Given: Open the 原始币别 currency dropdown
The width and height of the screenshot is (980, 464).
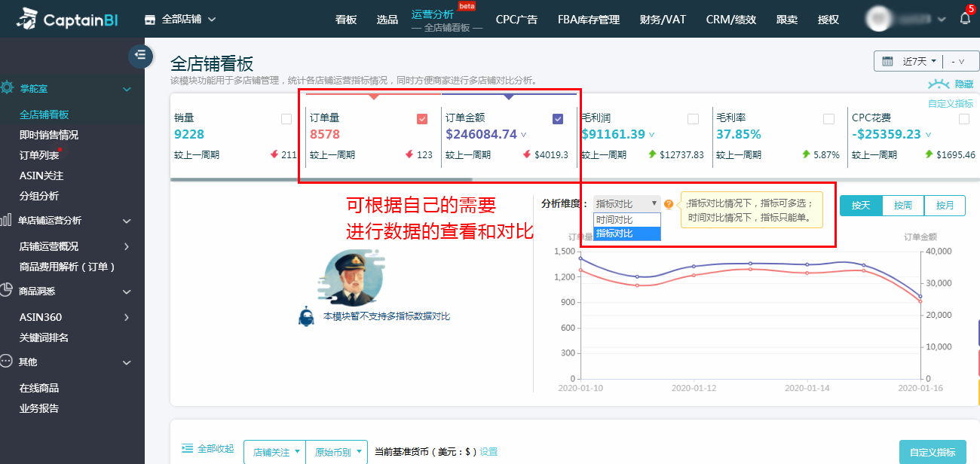Looking at the screenshot, I should [x=337, y=453].
